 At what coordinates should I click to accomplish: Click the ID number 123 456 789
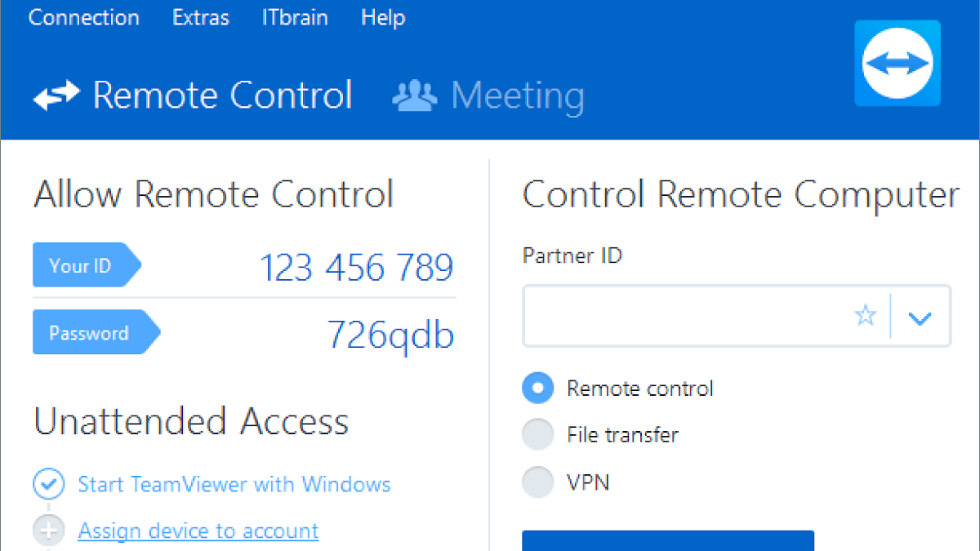(356, 267)
